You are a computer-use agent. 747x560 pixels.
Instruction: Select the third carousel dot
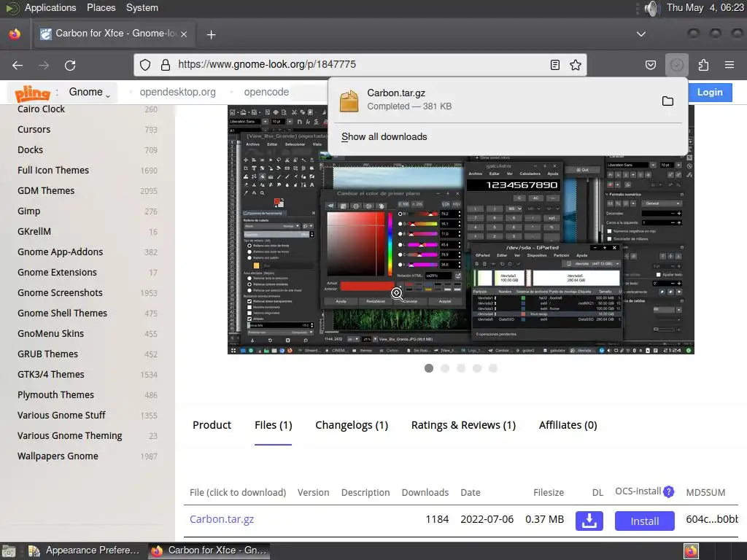tap(461, 368)
